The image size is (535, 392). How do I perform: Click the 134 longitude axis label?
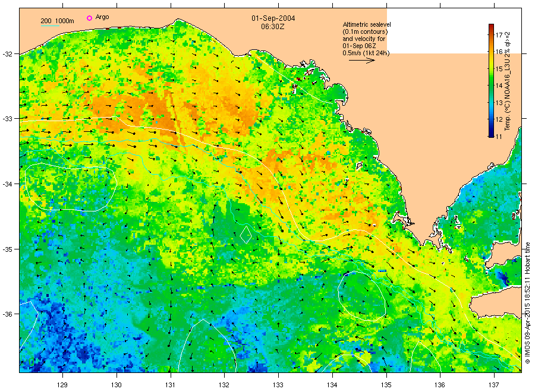click(332, 385)
